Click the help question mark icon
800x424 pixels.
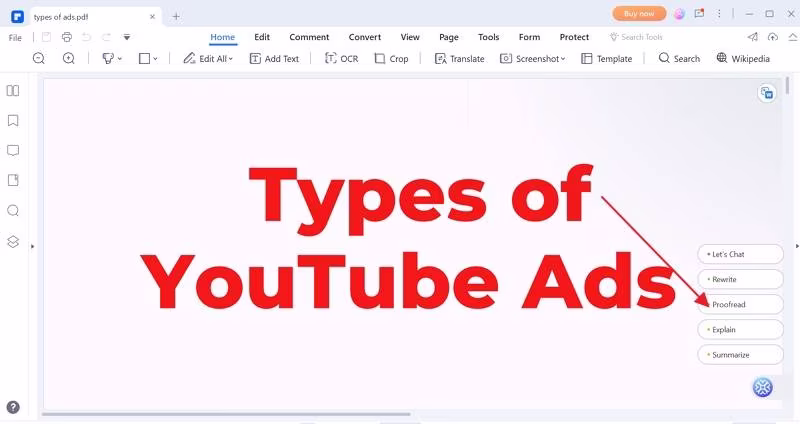pyautogui.click(x=13, y=407)
